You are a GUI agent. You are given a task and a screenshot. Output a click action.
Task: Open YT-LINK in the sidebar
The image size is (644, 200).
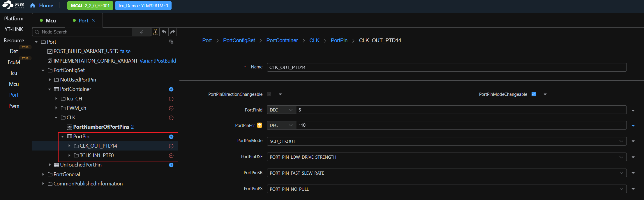point(14,29)
